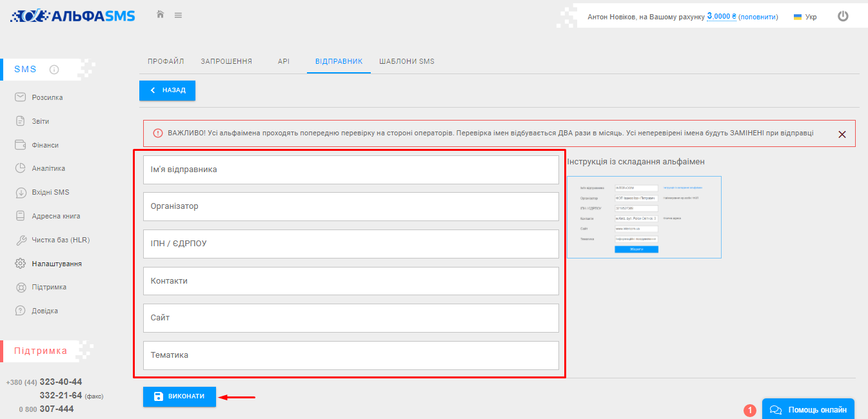
Task: Click the power logout icon
Action: 843,16
